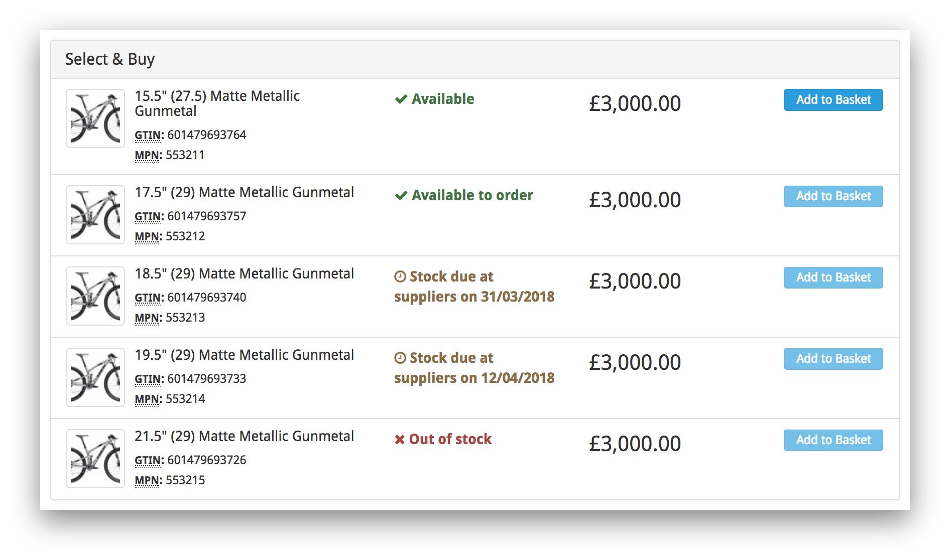Select the 18.5" (29) Matte Metallic Gunmetal title
The width and height of the screenshot is (950, 560).
[x=244, y=274]
